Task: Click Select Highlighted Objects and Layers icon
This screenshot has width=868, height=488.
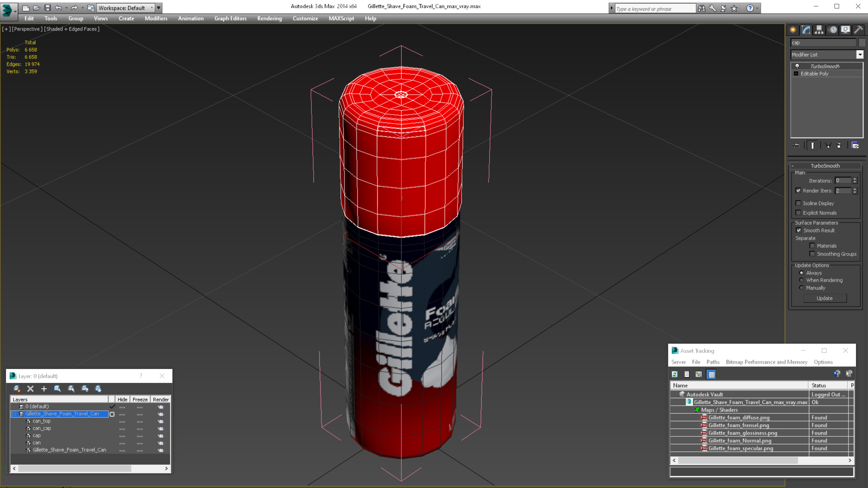Action: 57,389
